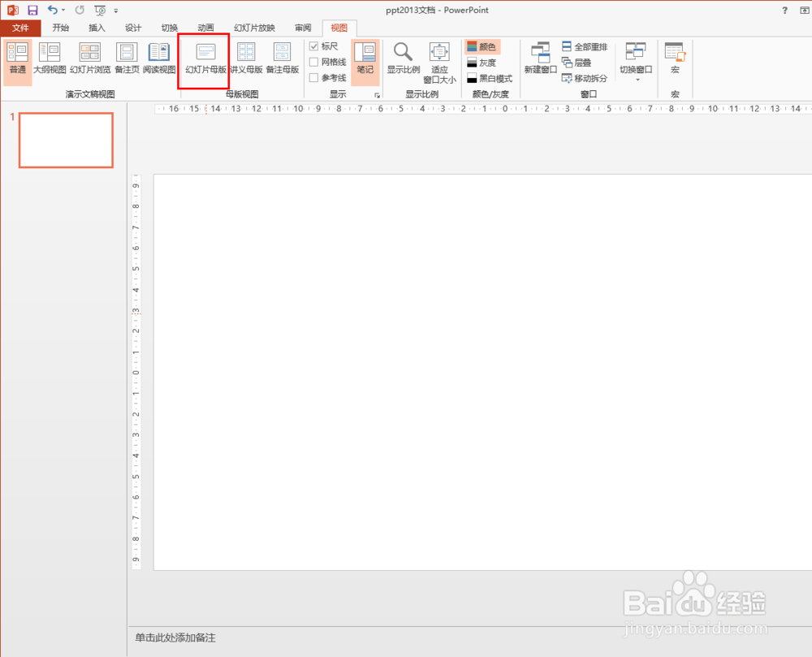Switch to Review (审阅) tab
The height and width of the screenshot is (657, 812).
(303, 28)
